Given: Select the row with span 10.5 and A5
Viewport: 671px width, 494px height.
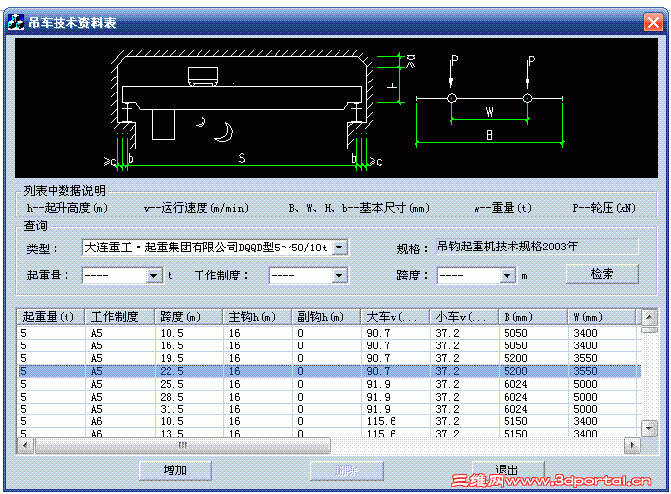Looking at the screenshot, I should click(329, 333).
